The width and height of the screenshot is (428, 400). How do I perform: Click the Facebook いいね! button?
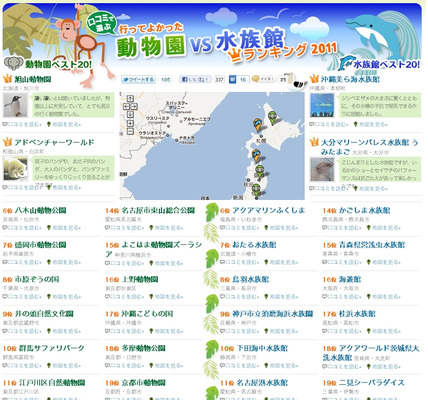tap(195, 79)
